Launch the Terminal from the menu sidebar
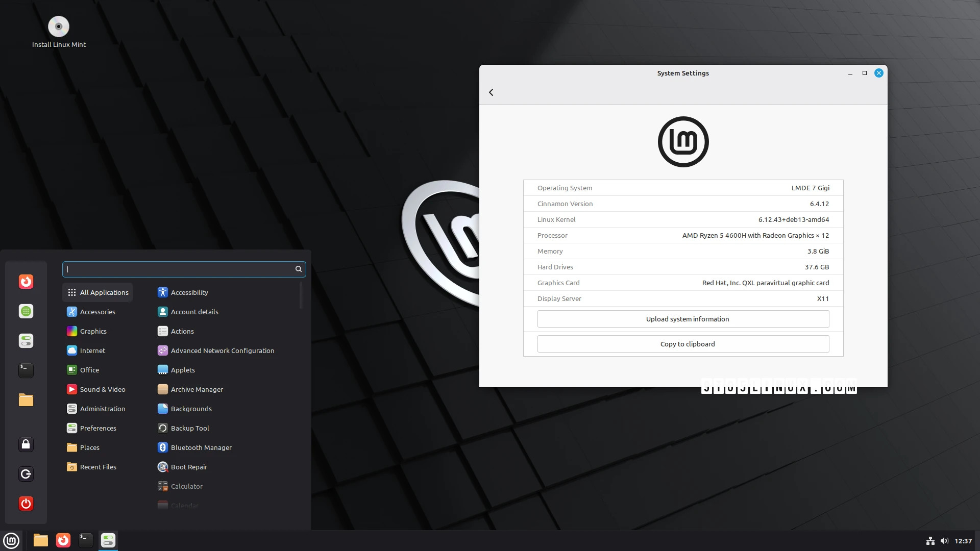Screen dimensions: 980x551 [x=26, y=370]
